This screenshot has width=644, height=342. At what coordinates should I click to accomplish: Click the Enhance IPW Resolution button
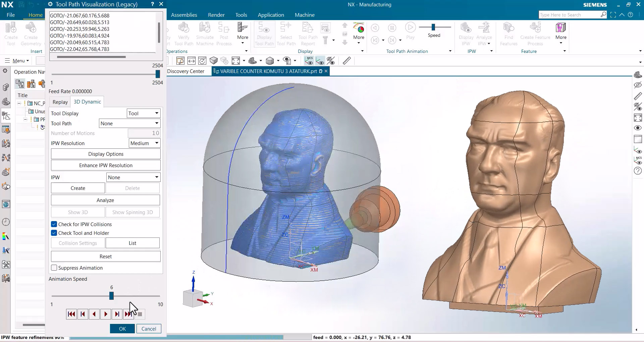(106, 165)
